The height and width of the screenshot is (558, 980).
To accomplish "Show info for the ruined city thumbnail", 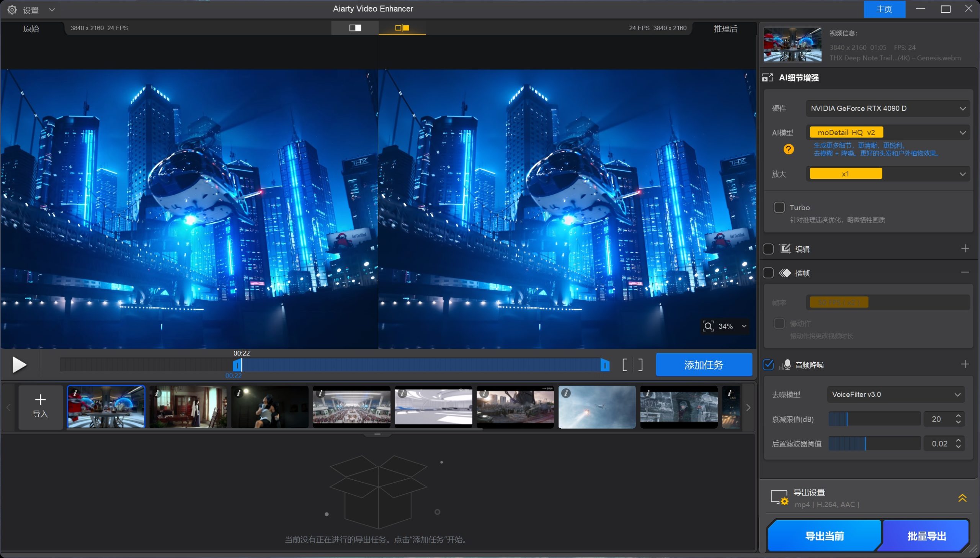I will [x=484, y=393].
